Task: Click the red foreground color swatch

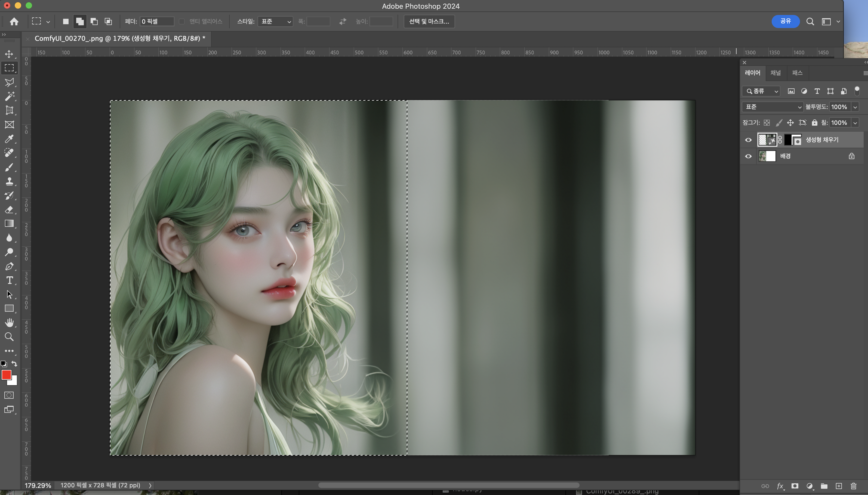Action: click(6, 375)
